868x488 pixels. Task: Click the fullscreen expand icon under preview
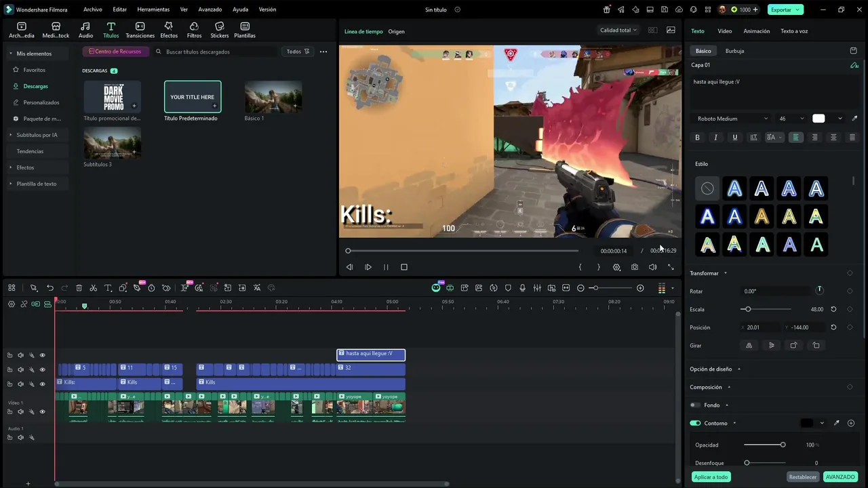[671, 267]
